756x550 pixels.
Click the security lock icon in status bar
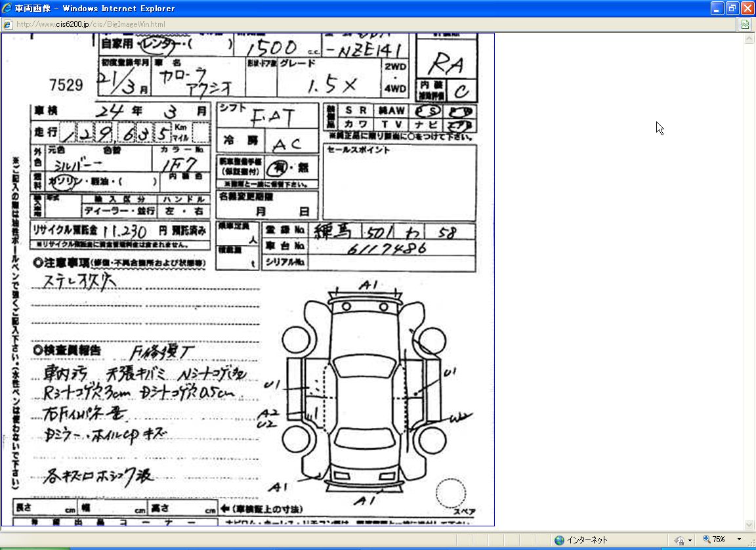tap(679, 540)
